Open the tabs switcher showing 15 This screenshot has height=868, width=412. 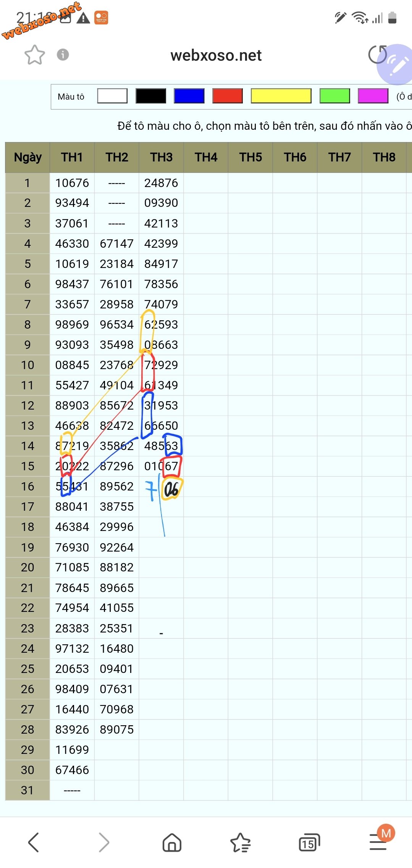tap(309, 842)
